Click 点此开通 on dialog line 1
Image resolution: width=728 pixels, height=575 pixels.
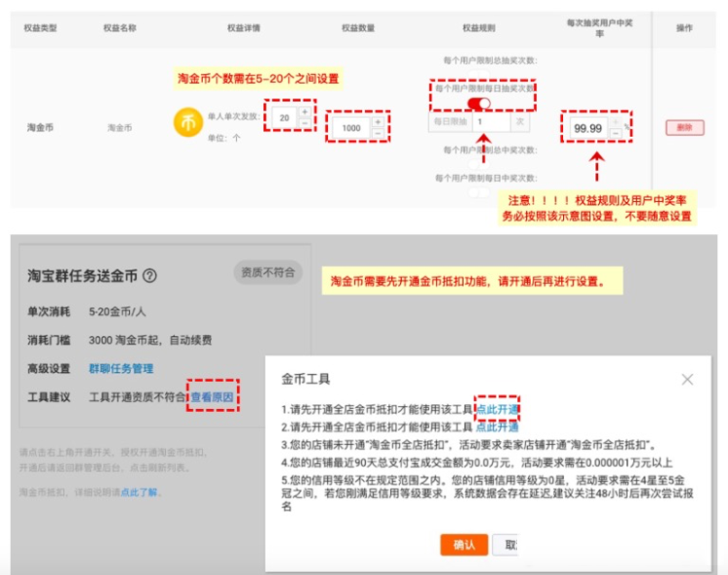click(x=498, y=409)
